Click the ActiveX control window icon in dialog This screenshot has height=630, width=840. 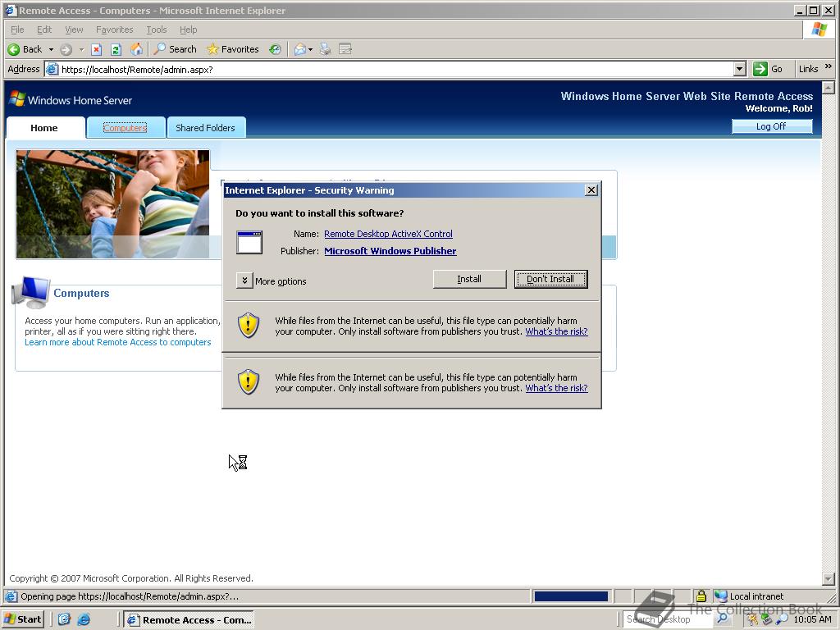[x=249, y=242]
